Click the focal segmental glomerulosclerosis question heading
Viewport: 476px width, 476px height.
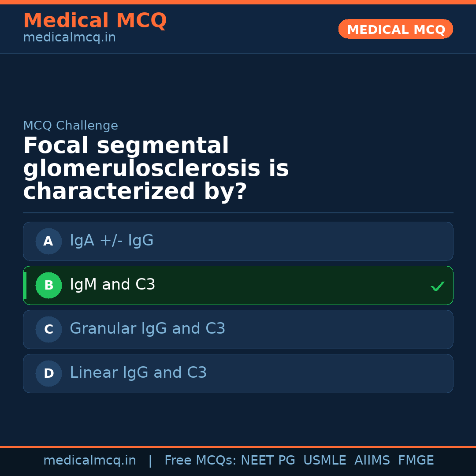pos(156,169)
